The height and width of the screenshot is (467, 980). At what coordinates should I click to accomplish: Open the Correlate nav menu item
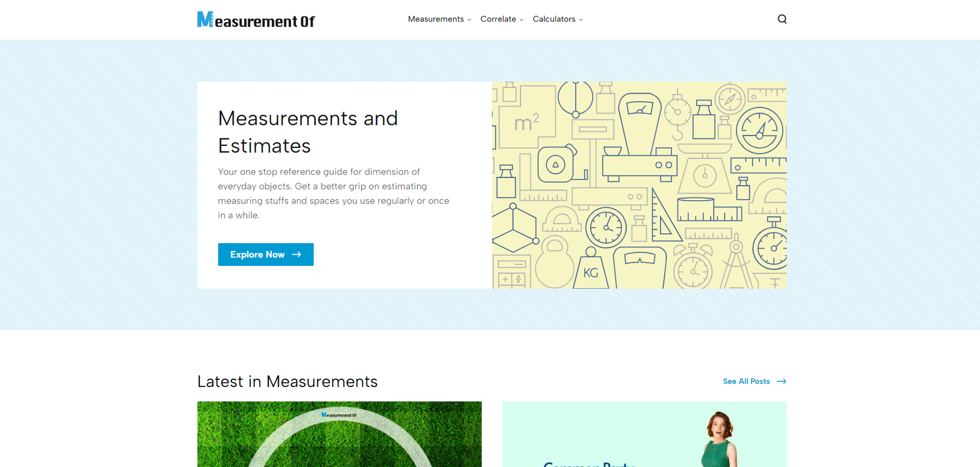pyautogui.click(x=498, y=19)
